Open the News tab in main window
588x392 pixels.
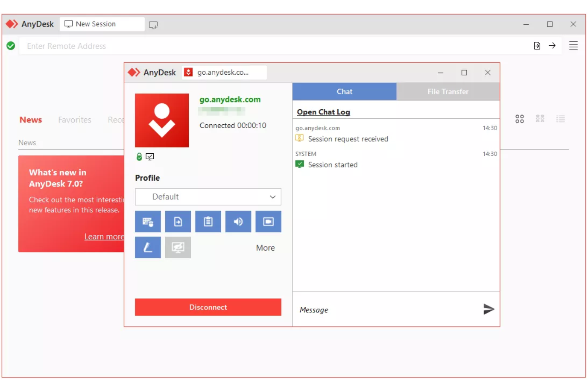[x=31, y=120]
